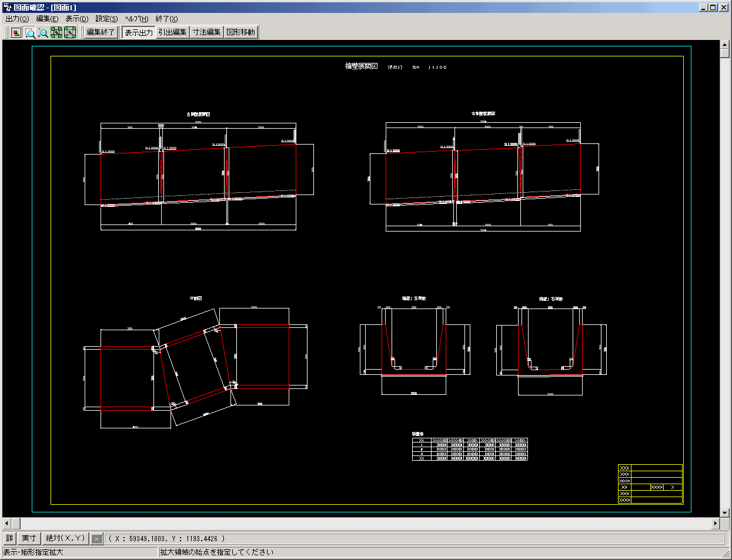Open the 編集(E) menu
This screenshot has height=560, width=732.
tap(47, 19)
